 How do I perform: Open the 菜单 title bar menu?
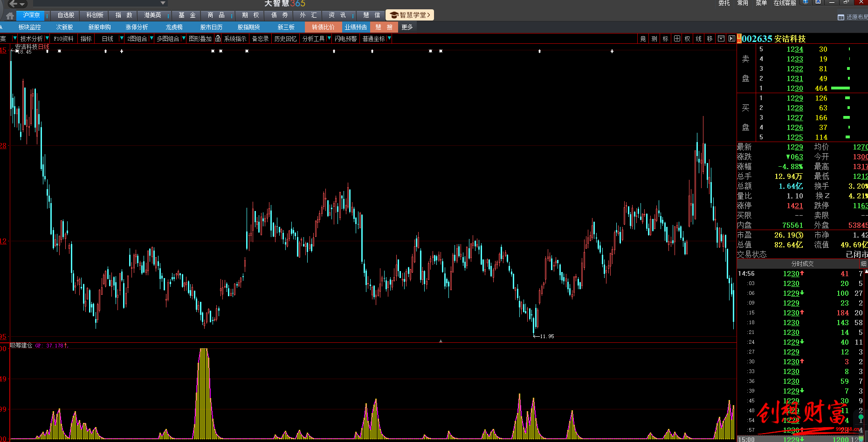(761, 3)
